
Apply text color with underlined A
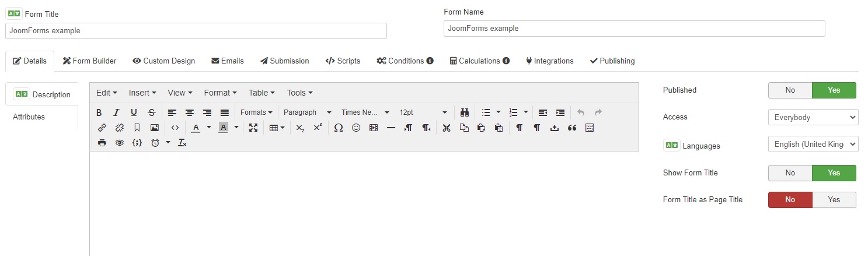[x=196, y=128]
